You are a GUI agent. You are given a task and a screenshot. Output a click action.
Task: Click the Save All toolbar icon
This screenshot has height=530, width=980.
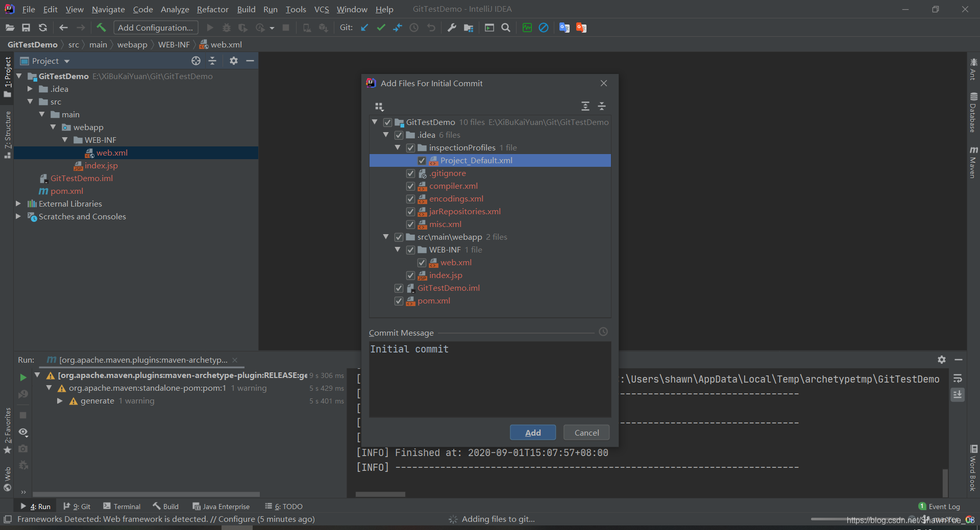click(26, 28)
